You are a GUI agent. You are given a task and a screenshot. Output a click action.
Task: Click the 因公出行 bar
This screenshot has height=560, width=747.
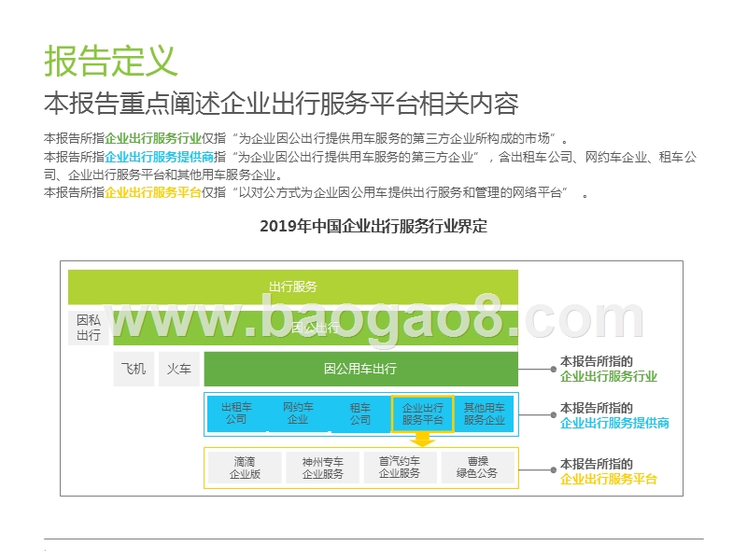(316, 328)
